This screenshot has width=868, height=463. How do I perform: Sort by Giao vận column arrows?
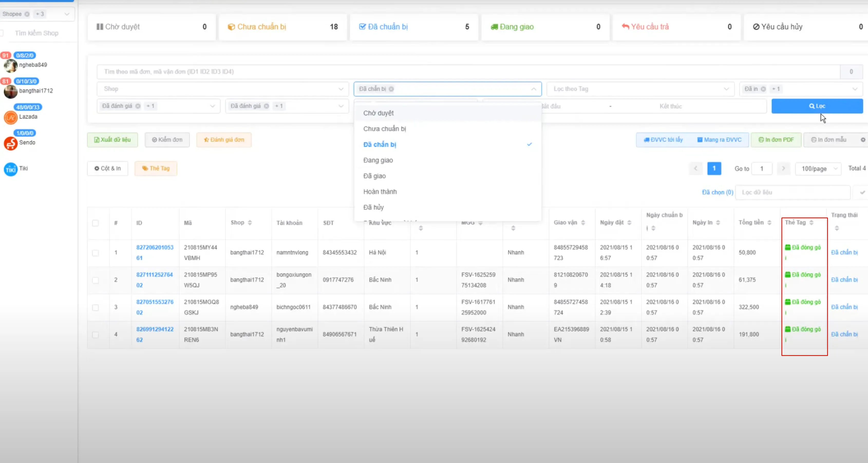point(583,223)
